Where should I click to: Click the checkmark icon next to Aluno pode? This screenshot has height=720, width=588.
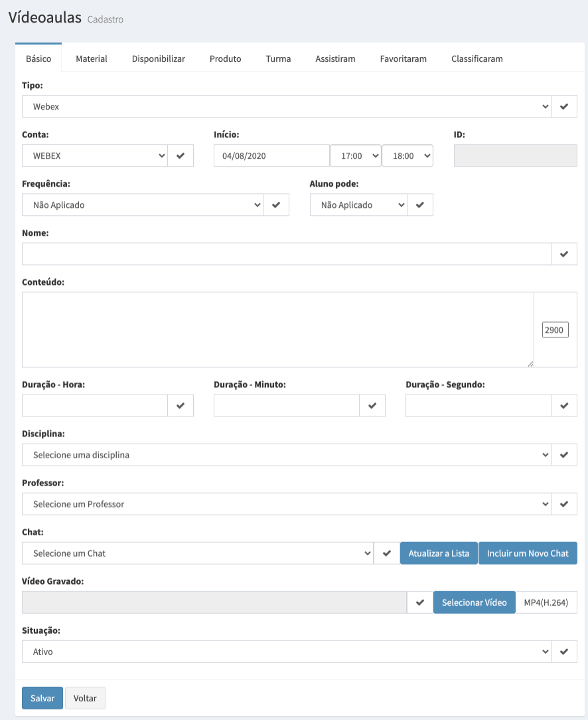(x=419, y=205)
